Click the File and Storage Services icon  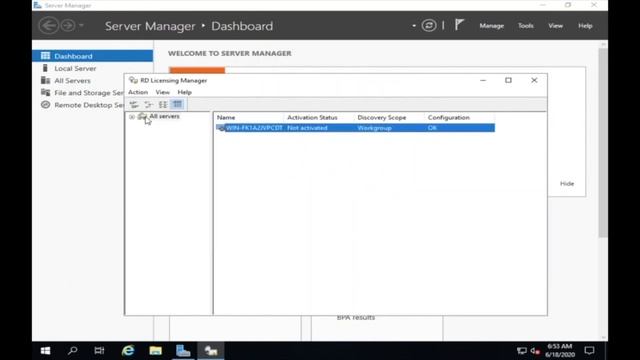[x=45, y=93]
